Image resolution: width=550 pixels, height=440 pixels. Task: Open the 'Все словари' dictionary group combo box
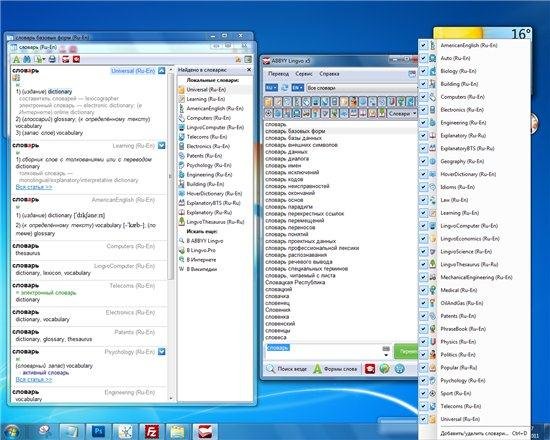(362, 88)
